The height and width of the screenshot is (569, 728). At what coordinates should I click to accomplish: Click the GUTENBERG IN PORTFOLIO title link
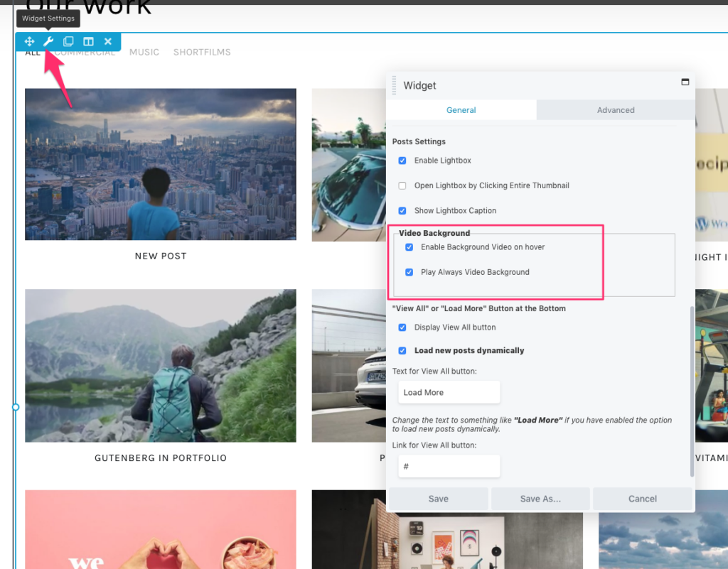(x=161, y=458)
